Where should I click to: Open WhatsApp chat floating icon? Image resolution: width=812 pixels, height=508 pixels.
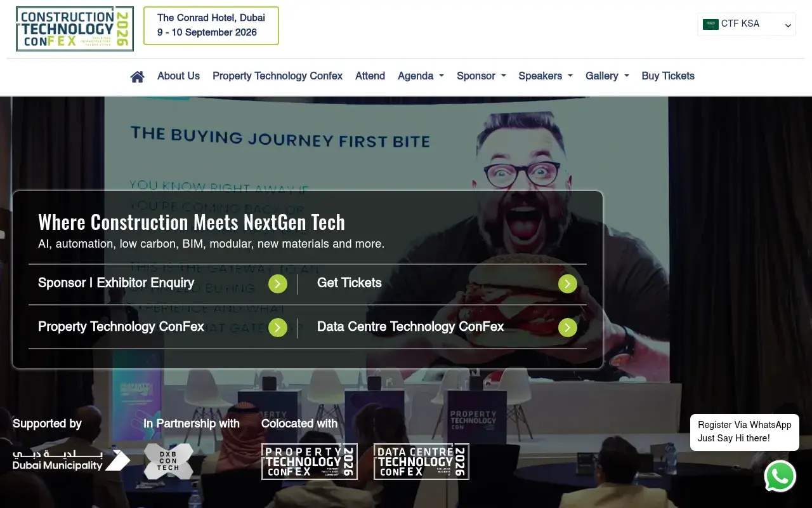click(780, 476)
